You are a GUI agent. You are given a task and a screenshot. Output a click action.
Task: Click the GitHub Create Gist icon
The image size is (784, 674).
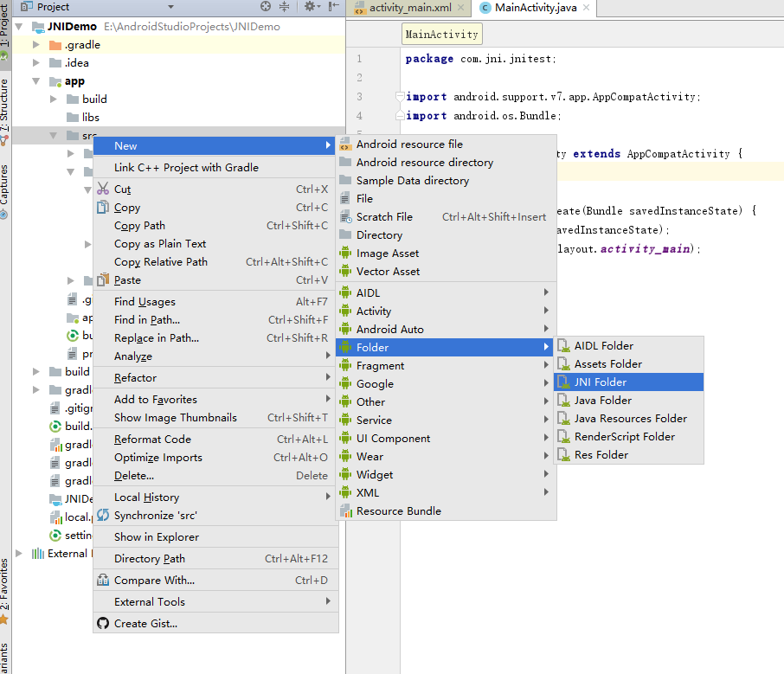[103, 624]
